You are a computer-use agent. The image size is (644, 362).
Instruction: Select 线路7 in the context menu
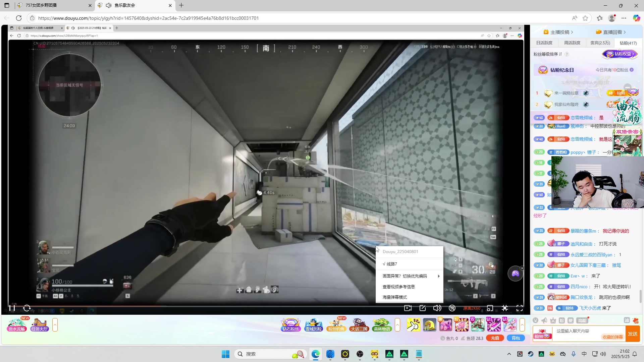click(x=409, y=264)
